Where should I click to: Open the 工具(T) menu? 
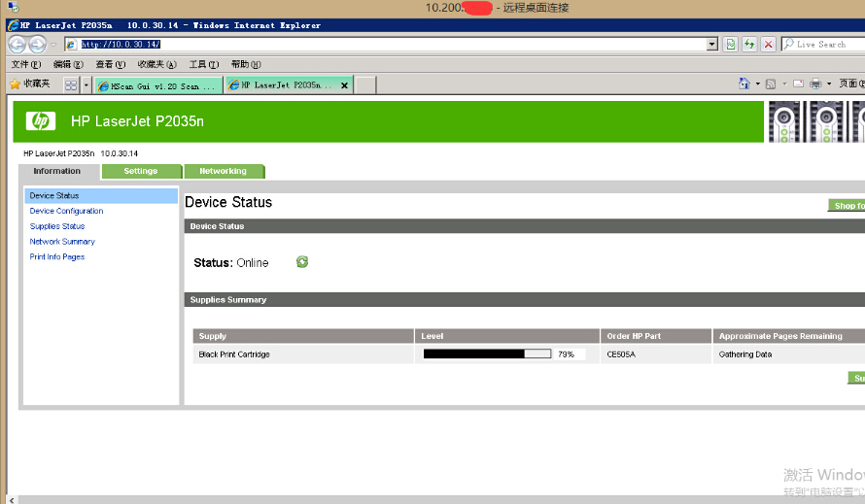pyautogui.click(x=204, y=64)
